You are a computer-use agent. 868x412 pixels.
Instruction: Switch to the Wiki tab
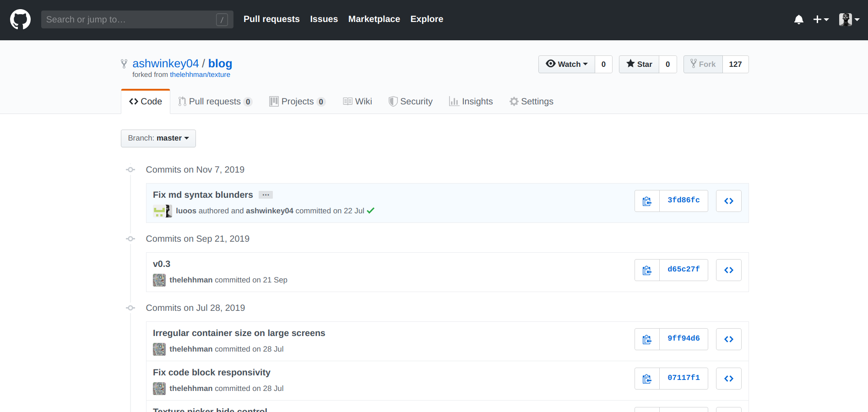coord(358,101)
